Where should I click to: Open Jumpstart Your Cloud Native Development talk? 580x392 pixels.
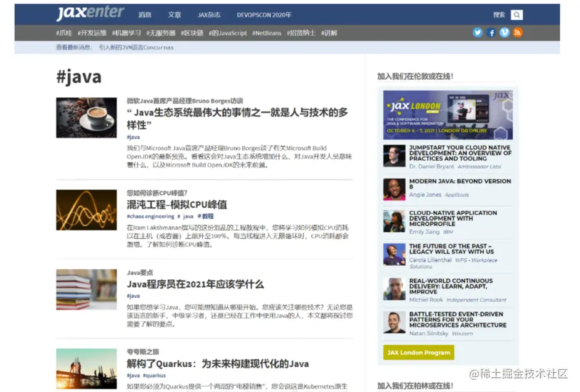click(460, 153)
